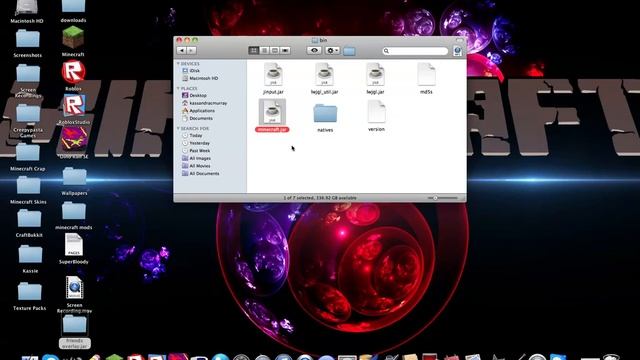640x360 pixels.
Task: Click the Finder search field
Action: pos(415,51)
